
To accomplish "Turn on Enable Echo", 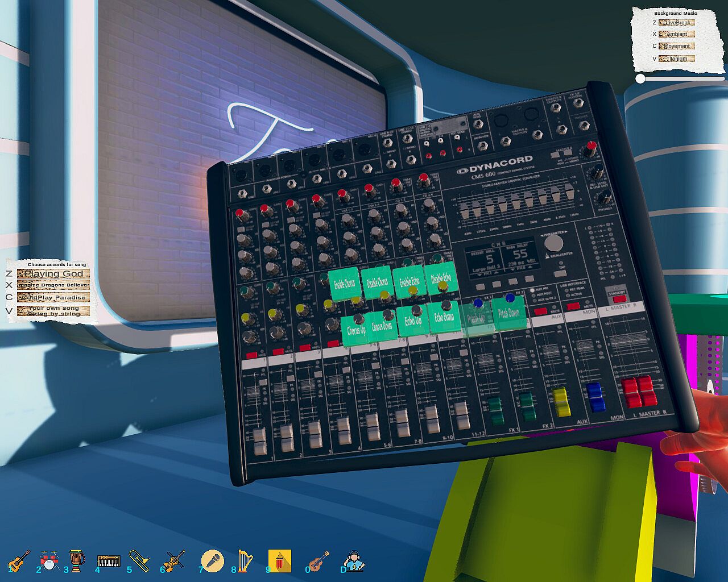I will coord(408,282).
